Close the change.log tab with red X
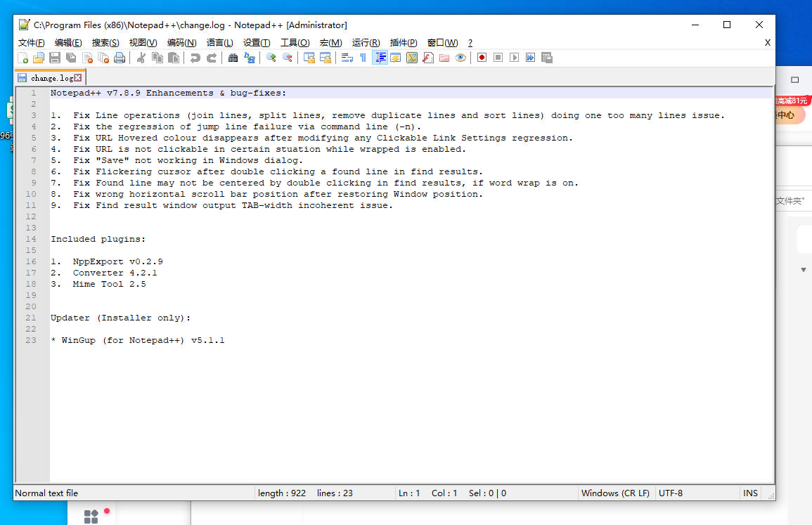812x525 pixels. [77, 78]
